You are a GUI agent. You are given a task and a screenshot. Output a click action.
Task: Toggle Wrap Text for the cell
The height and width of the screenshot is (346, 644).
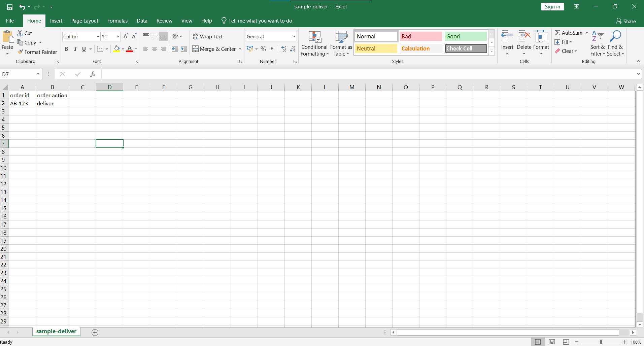pos(208,36)
